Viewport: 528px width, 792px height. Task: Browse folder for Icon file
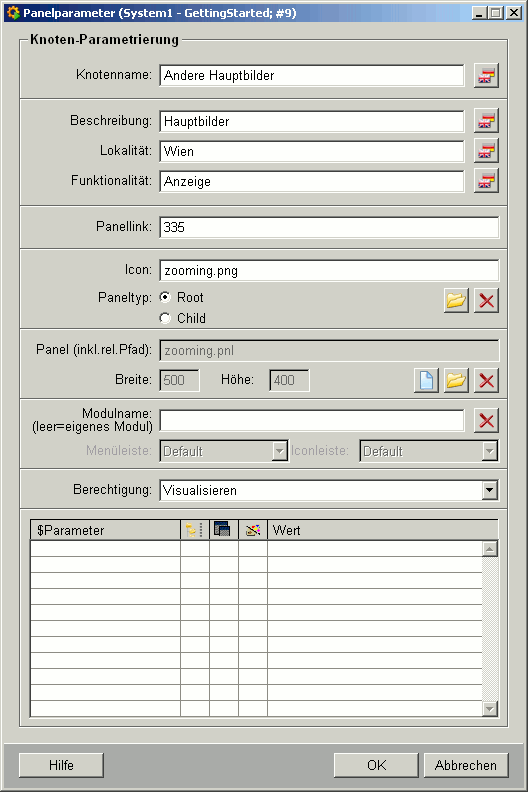pos(456,301)
